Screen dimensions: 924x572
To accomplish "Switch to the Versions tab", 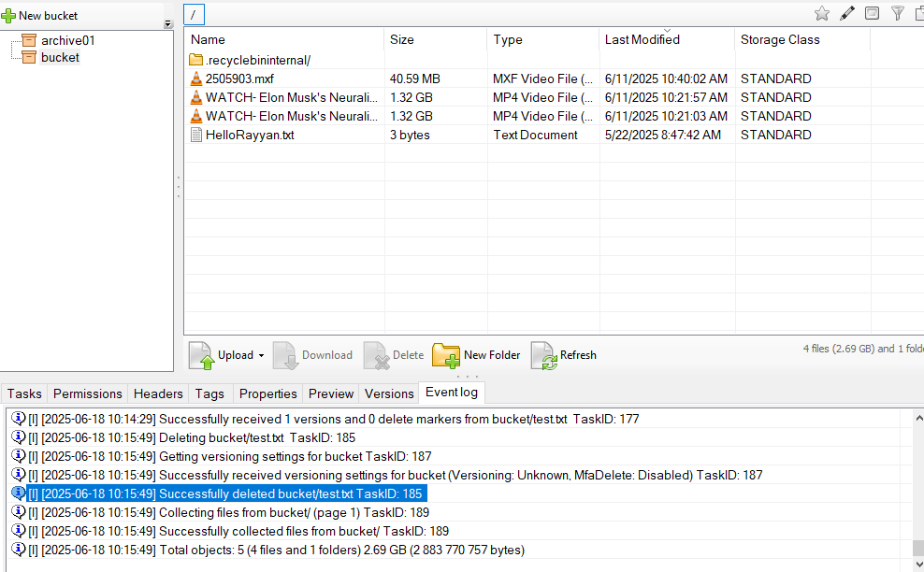I will coord(389,393).
